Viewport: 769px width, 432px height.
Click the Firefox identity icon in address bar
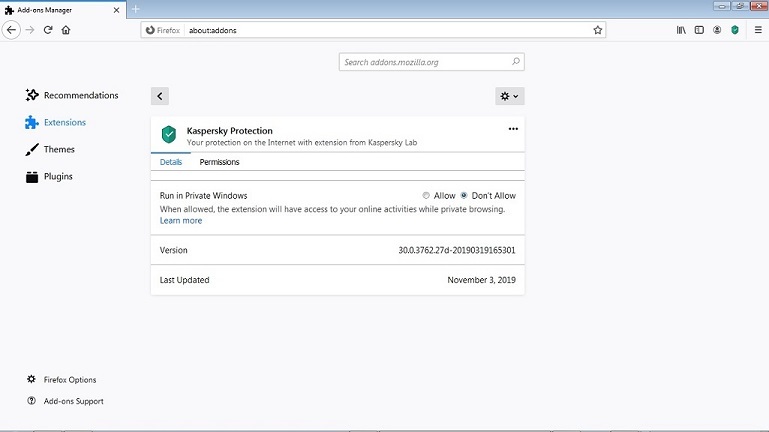click(x=151, y=30)
